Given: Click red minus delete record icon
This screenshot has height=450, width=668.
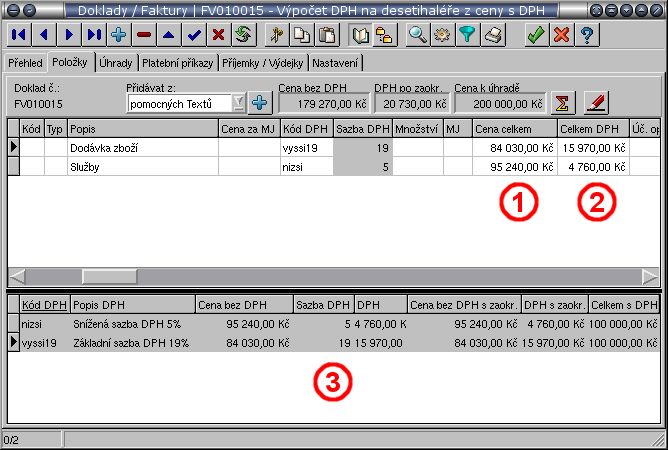Looking at the screenshot, I should click(144, 36).
